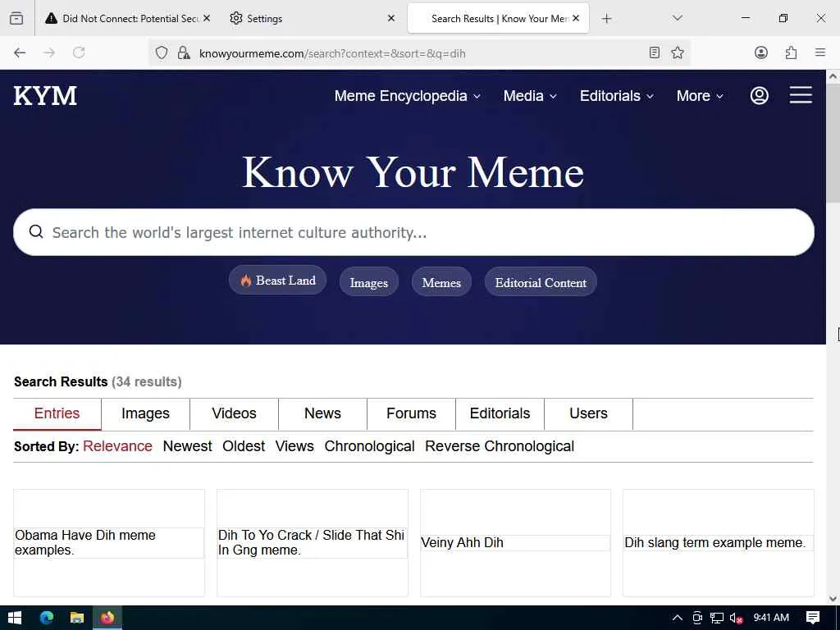Click the scrollbar down arrow
The image size is (840, 630).
pyautogui.click(x=833, y=598)
